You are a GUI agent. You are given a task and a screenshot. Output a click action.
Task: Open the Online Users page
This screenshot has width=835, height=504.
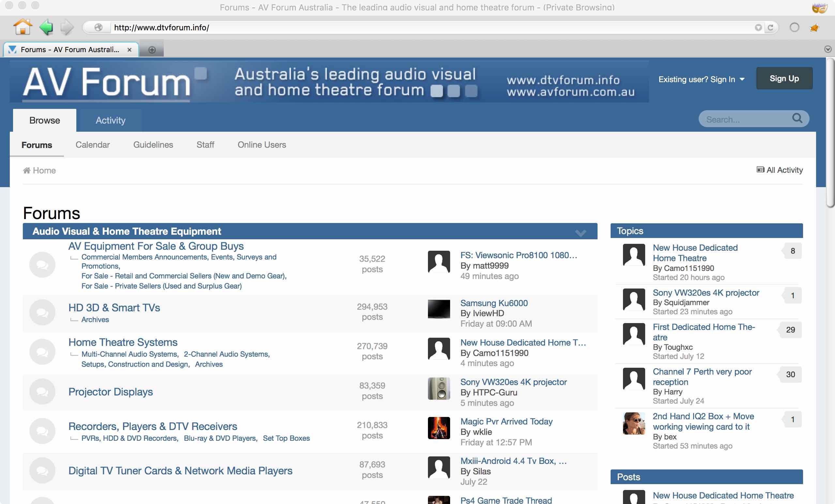point(262,145)
